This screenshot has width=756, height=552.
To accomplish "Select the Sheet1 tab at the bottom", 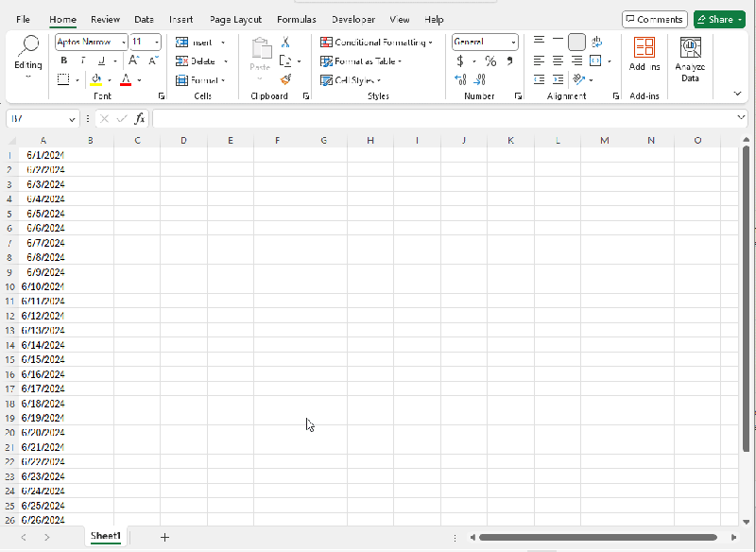I will pyautogui.click(x=106, y=536).
